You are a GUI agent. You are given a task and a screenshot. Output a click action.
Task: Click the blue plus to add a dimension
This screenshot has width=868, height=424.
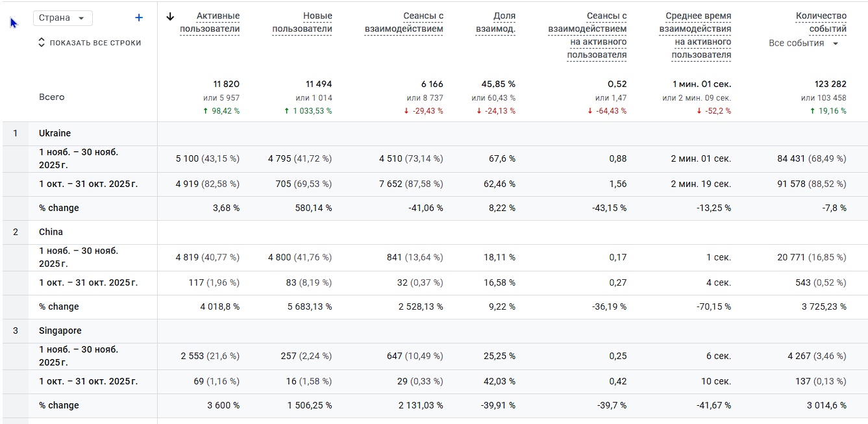point(138,18)
